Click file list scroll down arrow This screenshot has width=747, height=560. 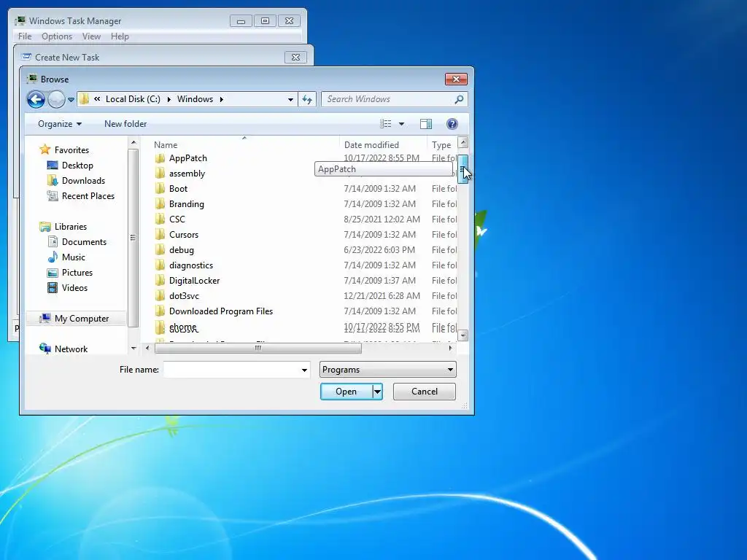(x=462, y=335)
